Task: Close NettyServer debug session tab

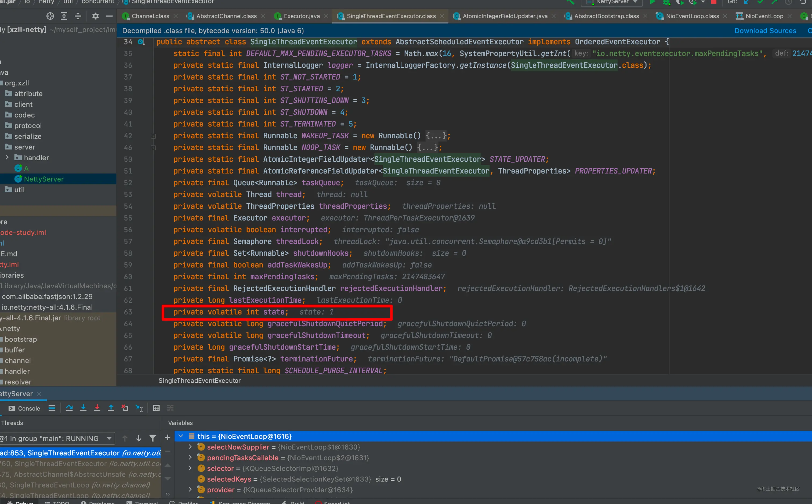Action: pos(39,394)
